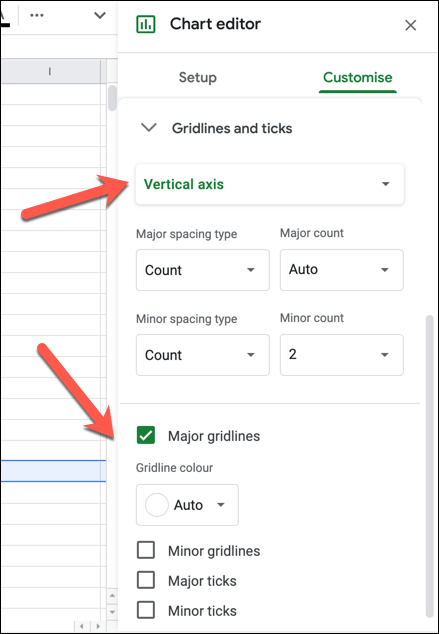Viewport: 439px width, 634px height.
Task: Tick the Minor ticks checkbox
Action: [x=146, y=610]
